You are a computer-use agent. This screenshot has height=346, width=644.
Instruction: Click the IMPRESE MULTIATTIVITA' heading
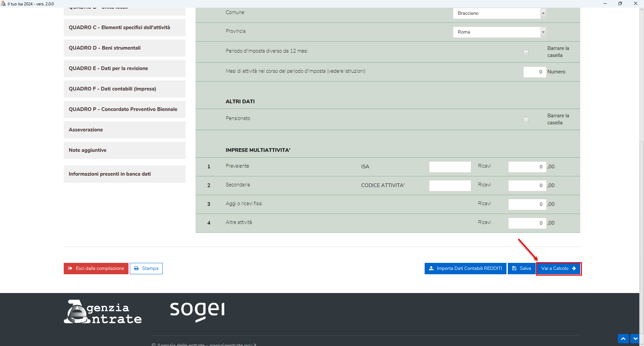click(258, 150)
